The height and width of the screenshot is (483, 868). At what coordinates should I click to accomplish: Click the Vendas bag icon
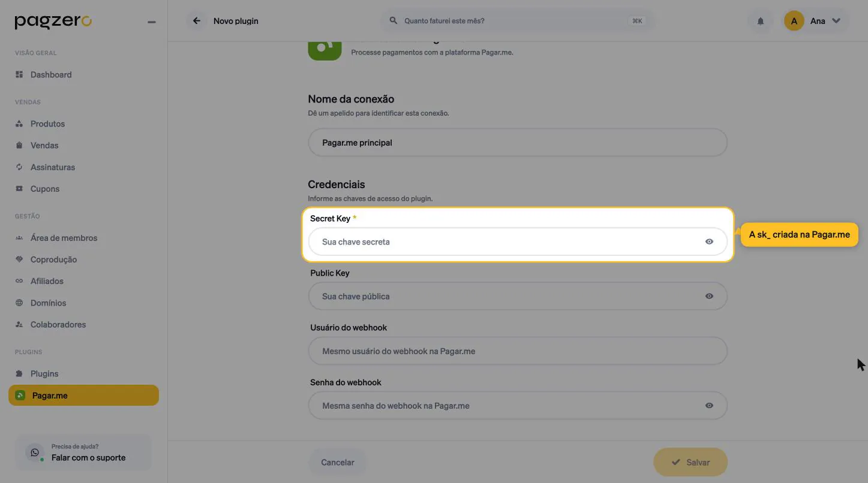tap(19, 145)
